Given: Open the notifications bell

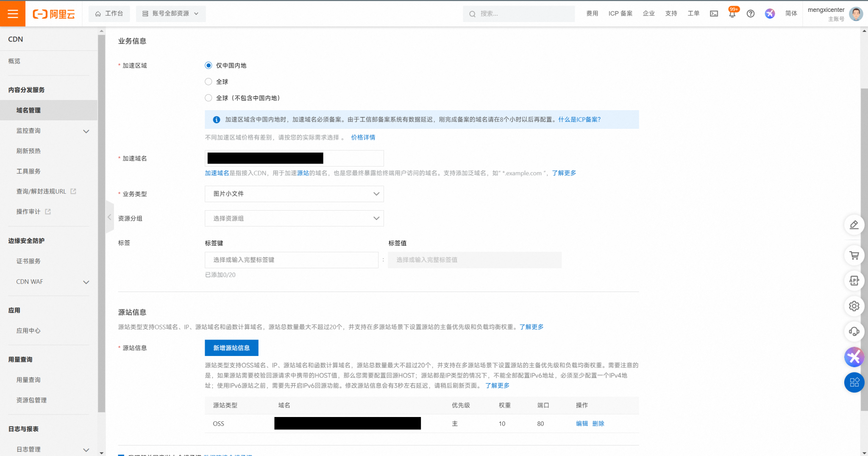Looking at the screenshot, I should click(732, 14).
